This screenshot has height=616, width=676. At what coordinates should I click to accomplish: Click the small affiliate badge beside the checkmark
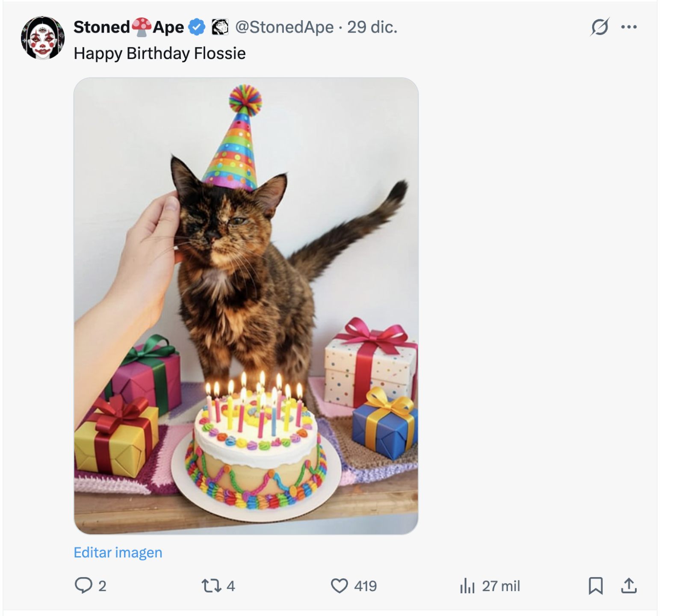pos(220,27)
